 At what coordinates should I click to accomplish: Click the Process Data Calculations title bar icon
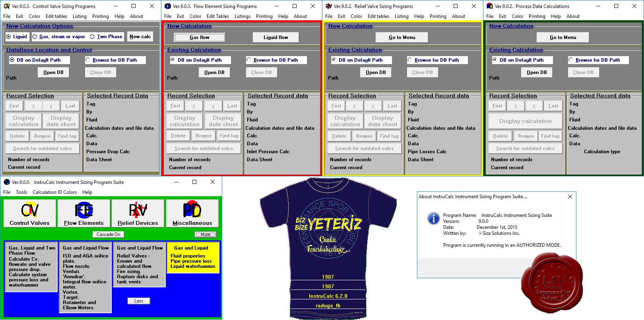[489, 6]
